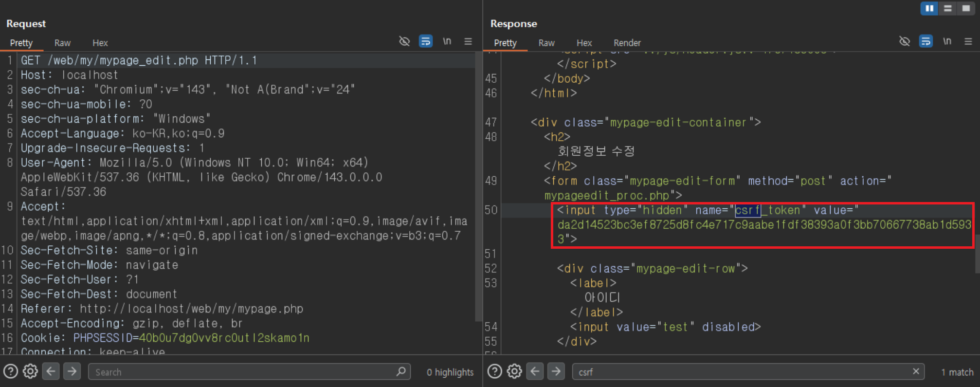This screenshot has height=387, width=980.
Task: Go to next match in Response search
Action: pyautogui.click(x=556, y=371)
